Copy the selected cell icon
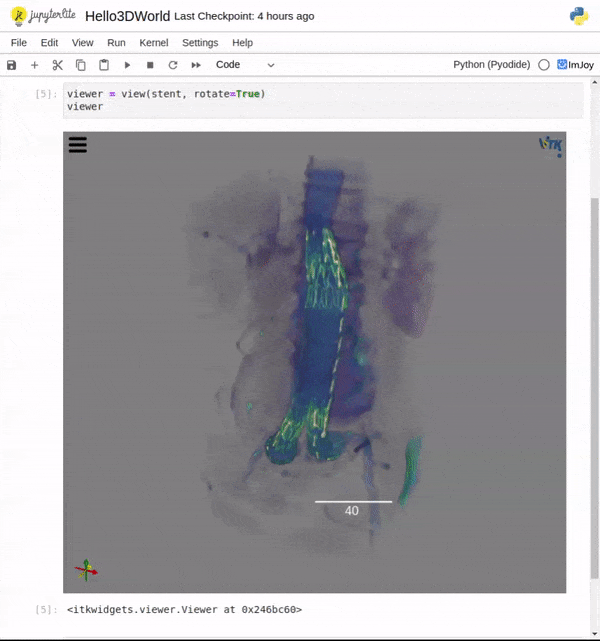 click(80, 65)
